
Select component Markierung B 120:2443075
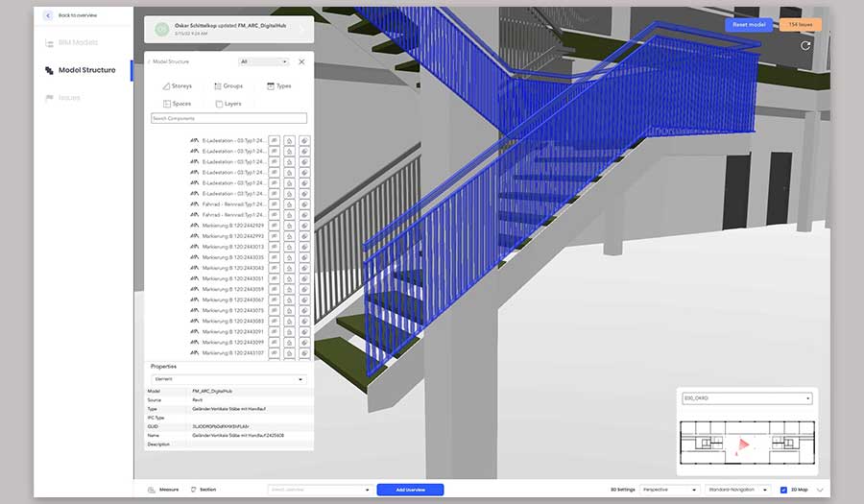(232, 310)
